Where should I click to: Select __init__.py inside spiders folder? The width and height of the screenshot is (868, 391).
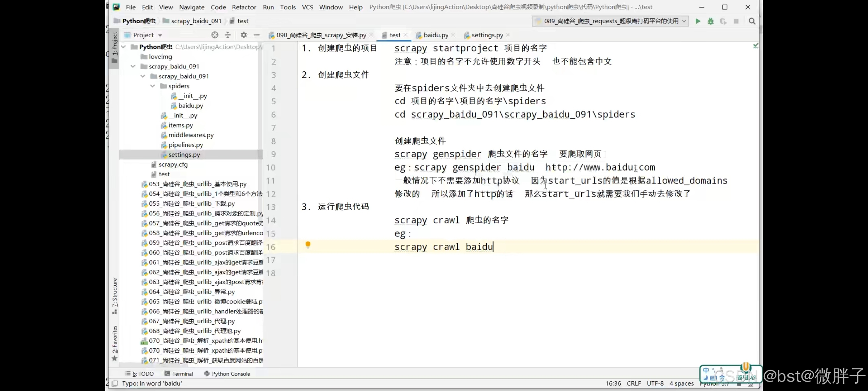(x=192, y=96)
